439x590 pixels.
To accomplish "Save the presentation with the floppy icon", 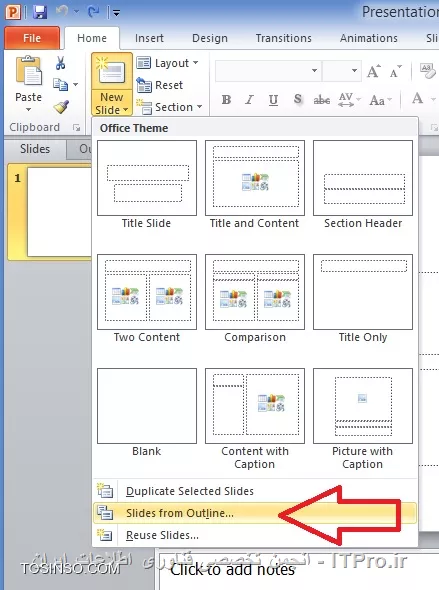I will (39, 12).
